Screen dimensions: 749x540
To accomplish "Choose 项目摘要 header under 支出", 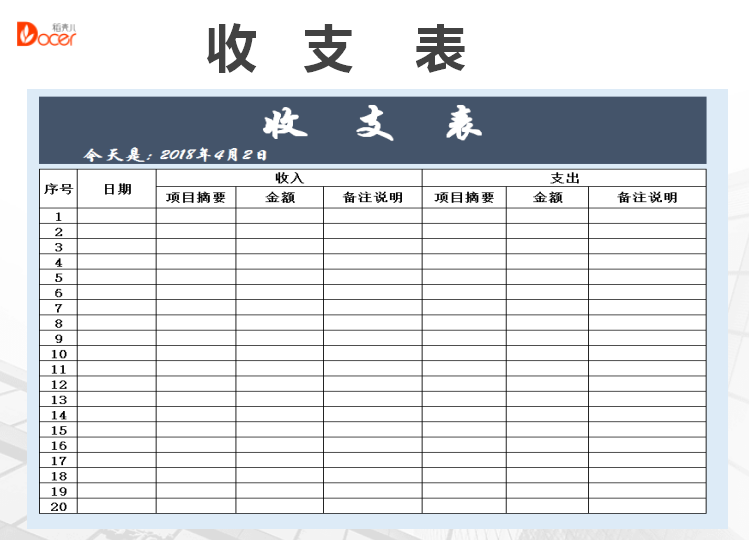I will click(464, 198).
